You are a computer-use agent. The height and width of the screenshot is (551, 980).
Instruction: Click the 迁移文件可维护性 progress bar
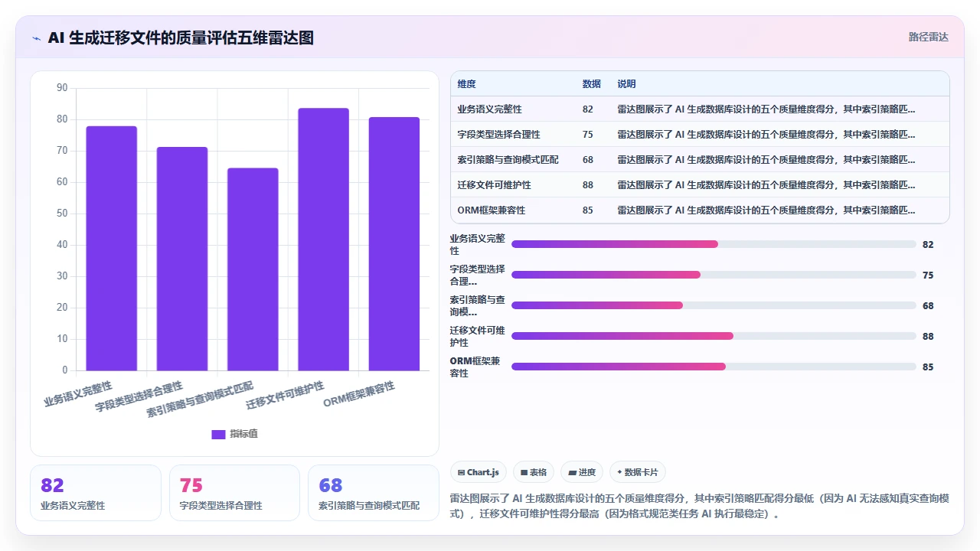click(x=714, y=336)
